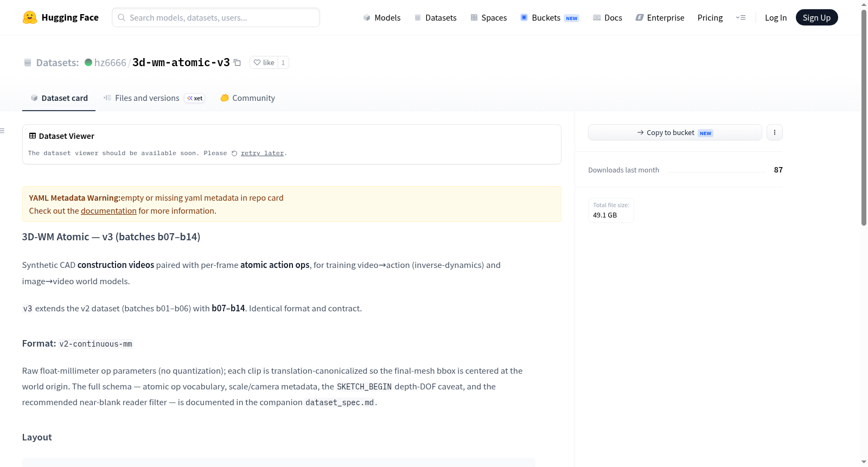
Task: Click the Sign Up button
Action: pyautogui.click(x=816, y=17)
